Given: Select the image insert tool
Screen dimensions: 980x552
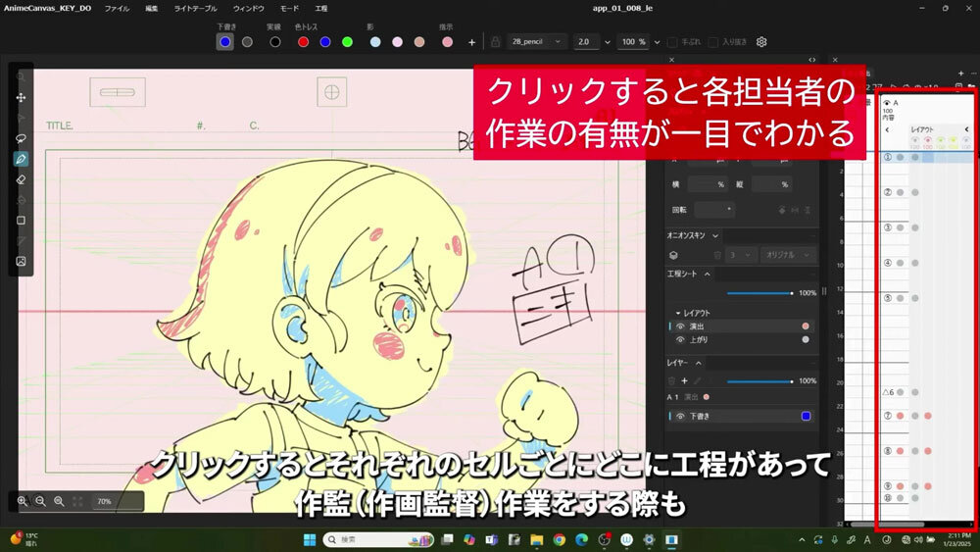Looking at the screenshot, I should click(21, 262).
